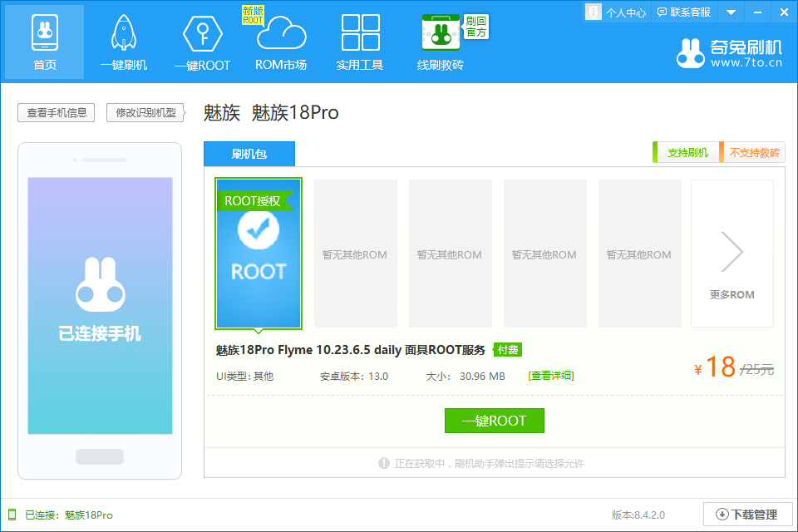Click the 奇兔刷机 logo
The width and height of the screenshot is (798, 532).
coord(731,52)
